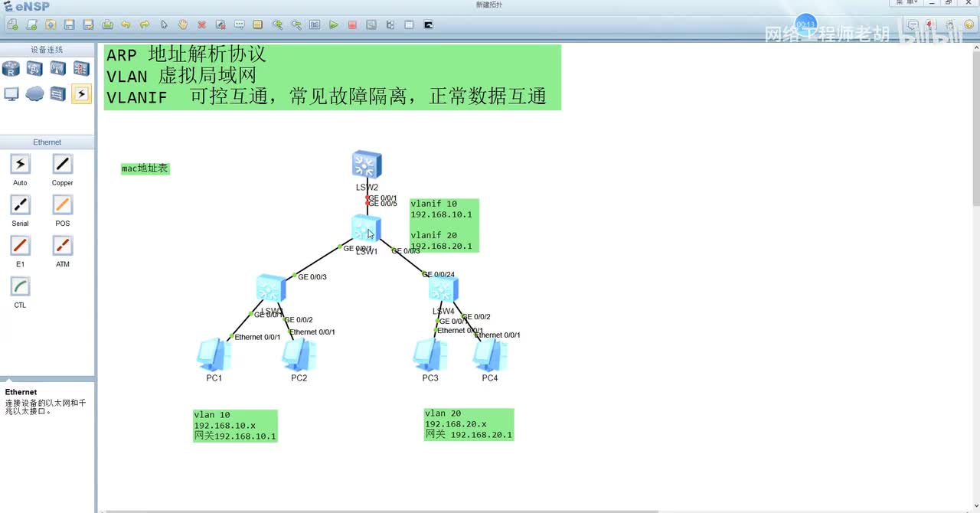Toggle show grid on canvas
Viewport: 980px width, 513px height.
tap(409, 25)
